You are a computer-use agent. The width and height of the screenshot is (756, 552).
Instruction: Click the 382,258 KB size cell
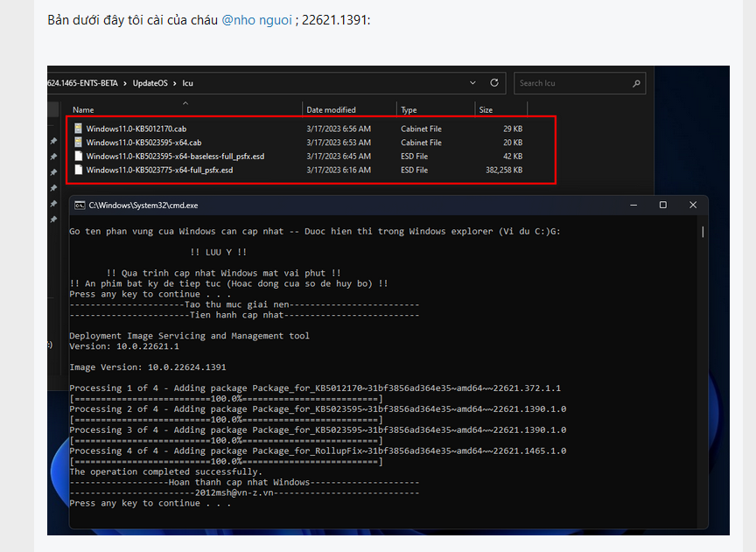[x=504, y=171]
